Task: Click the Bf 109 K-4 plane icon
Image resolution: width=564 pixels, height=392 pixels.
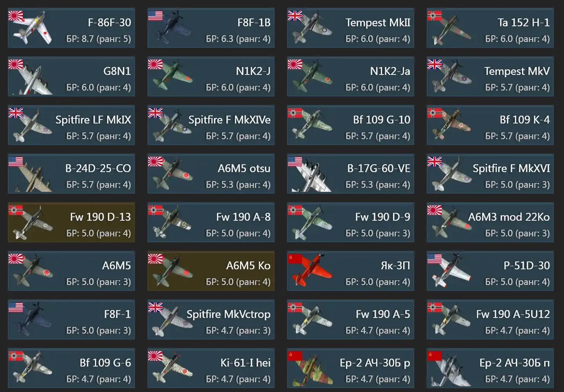Action: point(451,125)
